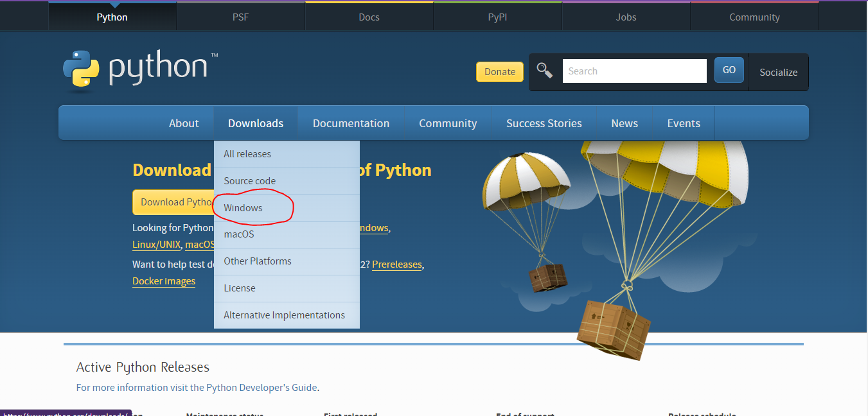The width and height of the screenshot is (868, 416).
Task: Select Windows in Downloads dropdown
Action: (287, 208)
